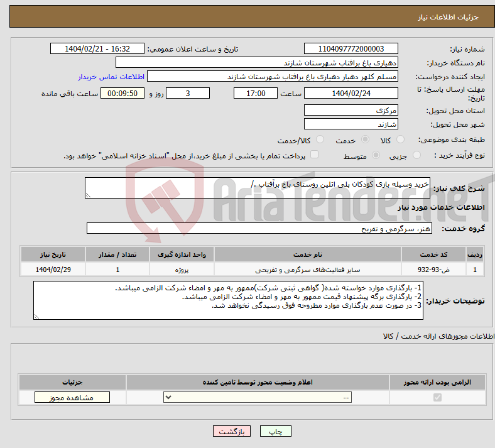Image resolution: width=495 pixels, height=448 pixels.
Task: Click the service code cell ض-93-932
Action: click(434, 270)
